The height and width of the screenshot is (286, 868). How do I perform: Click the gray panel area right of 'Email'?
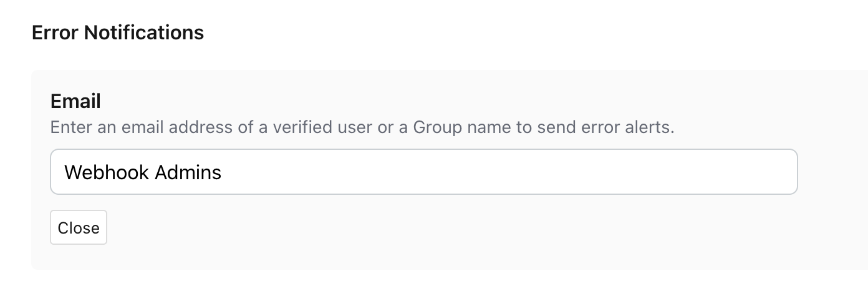pyautogui.click(x=374, y=100)
